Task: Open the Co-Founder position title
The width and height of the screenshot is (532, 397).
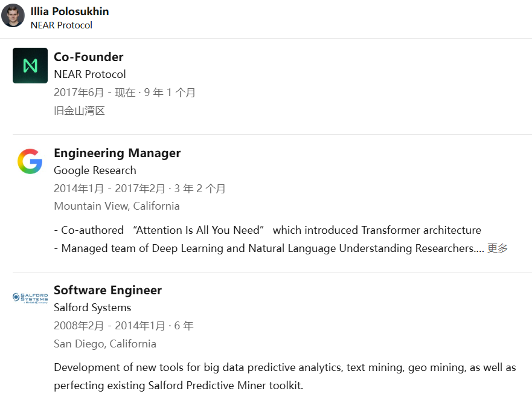Action: tap(89, 57)
